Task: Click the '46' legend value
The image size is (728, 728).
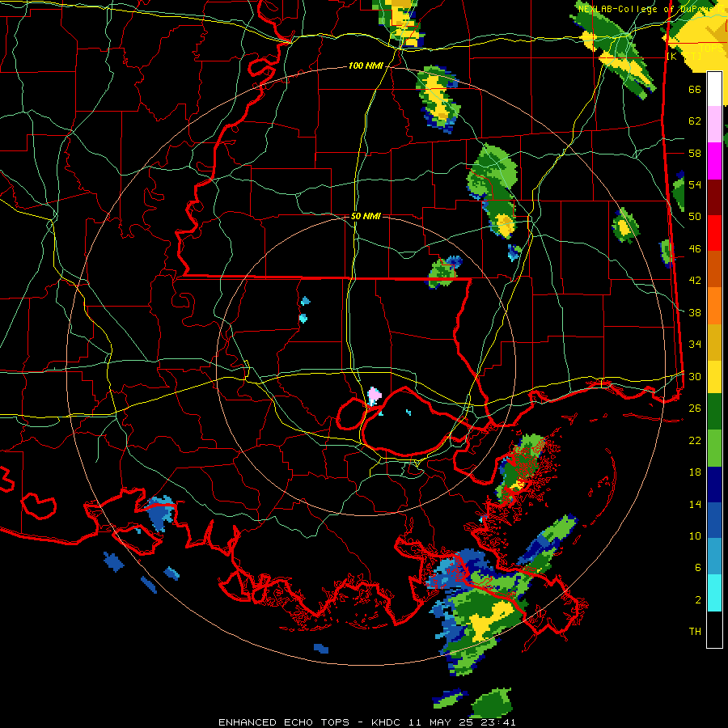Action: point(695,249)
